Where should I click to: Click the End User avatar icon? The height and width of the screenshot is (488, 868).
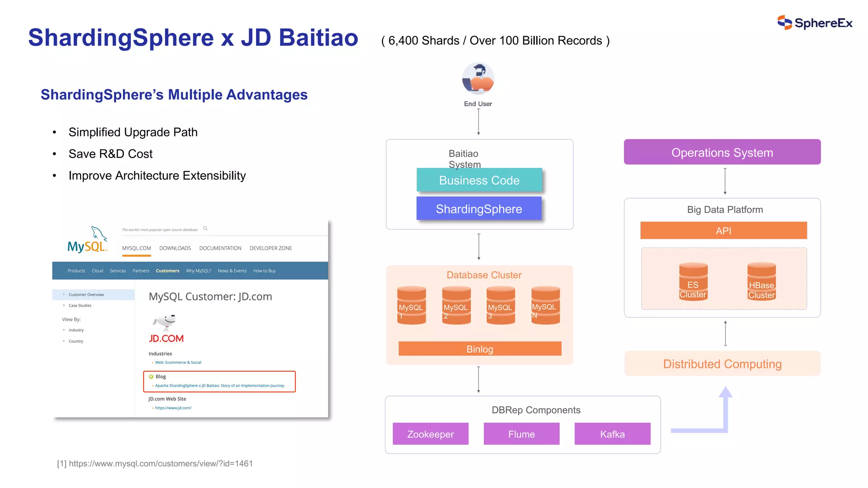pos(478,79)
